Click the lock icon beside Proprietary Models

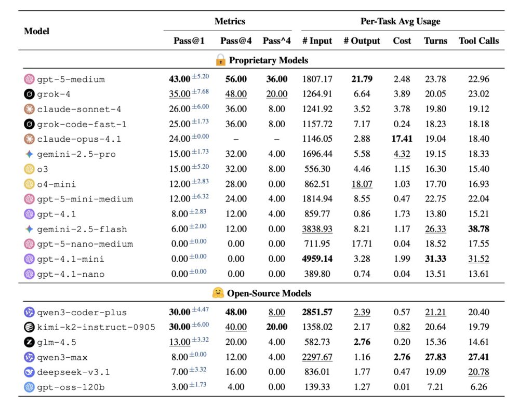(x=220, y=60)
